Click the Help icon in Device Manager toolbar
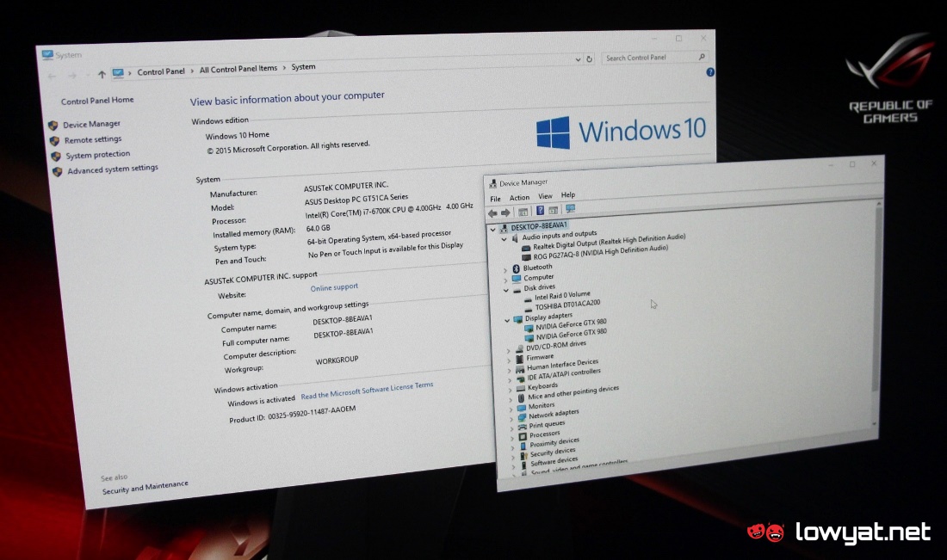The height and width of the screenshot is (560, 947). (540, 211)
